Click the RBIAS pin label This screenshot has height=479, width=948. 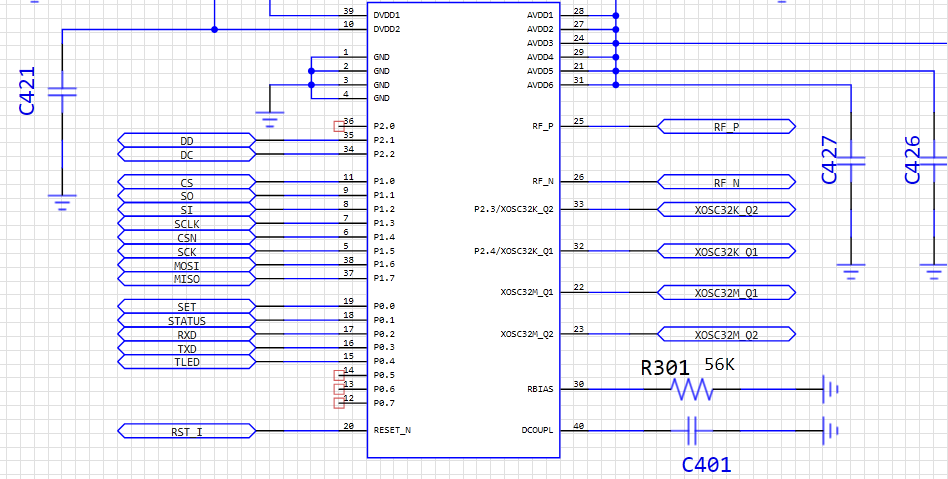pos(540,389)
